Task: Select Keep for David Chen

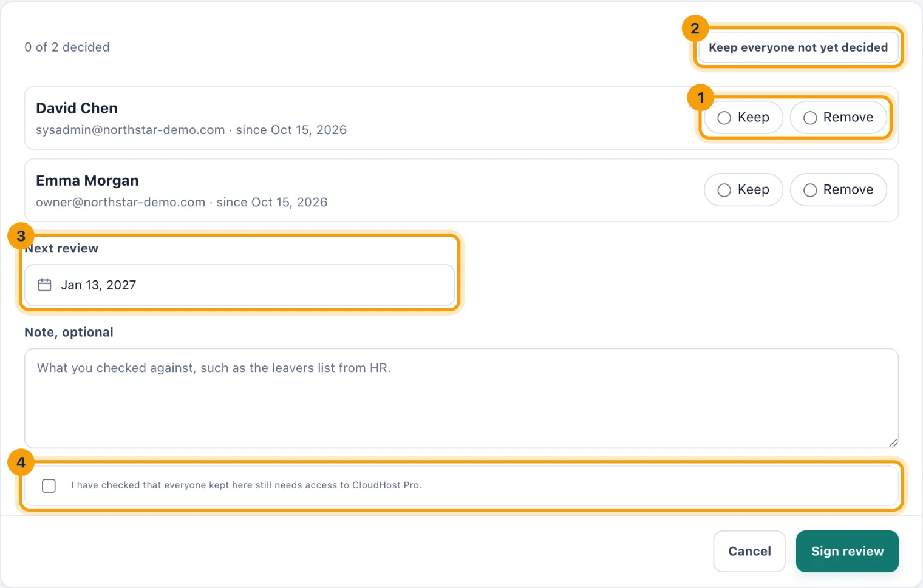Action: (x=743, y=118)
